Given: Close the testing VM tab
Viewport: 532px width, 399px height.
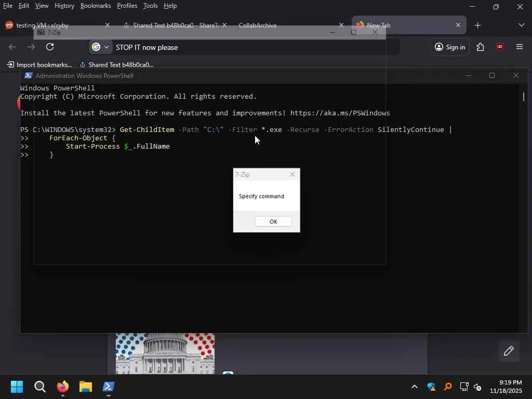Looking at the screenshot, I should point(107,25).
